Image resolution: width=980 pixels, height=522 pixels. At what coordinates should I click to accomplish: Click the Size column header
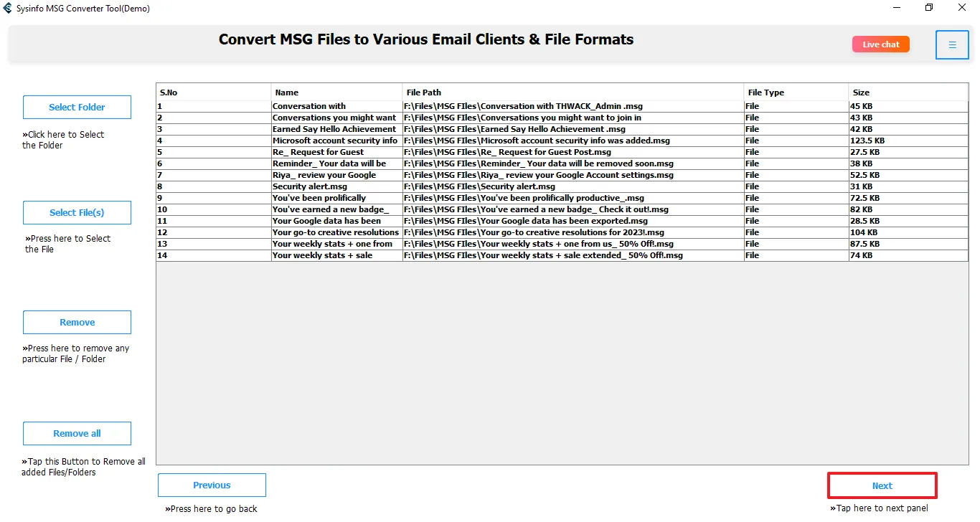pos(907,92)
